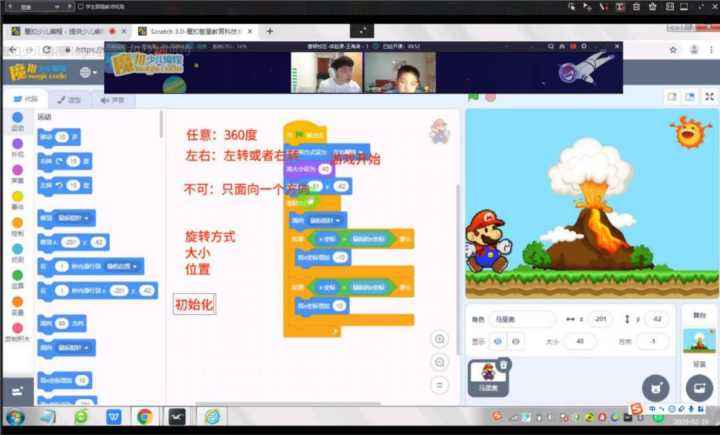720x435 pixels.
Task: Select the orange Control block category
Action: point(17,227)
